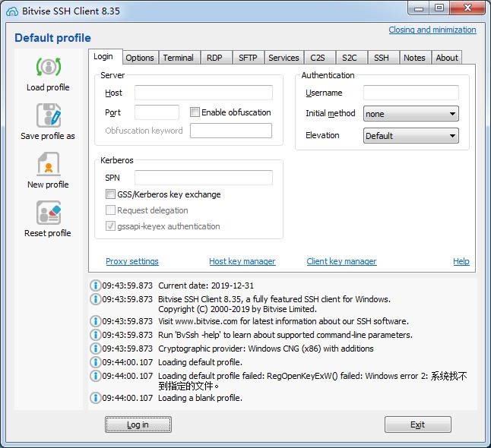Click the Save profile as icon
The height and width of the screenshot is (448, 491).
tap(49, 115)
